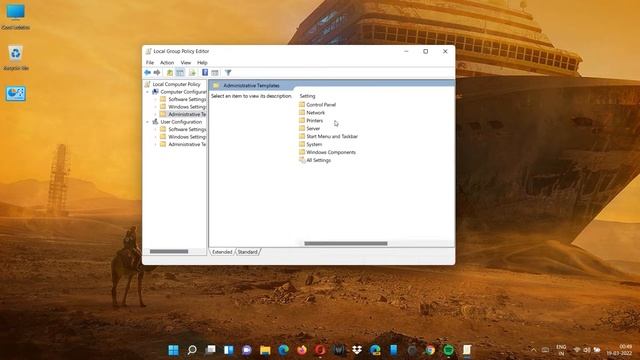Select Windows Settings under Computer Configuration

(187, 107)
